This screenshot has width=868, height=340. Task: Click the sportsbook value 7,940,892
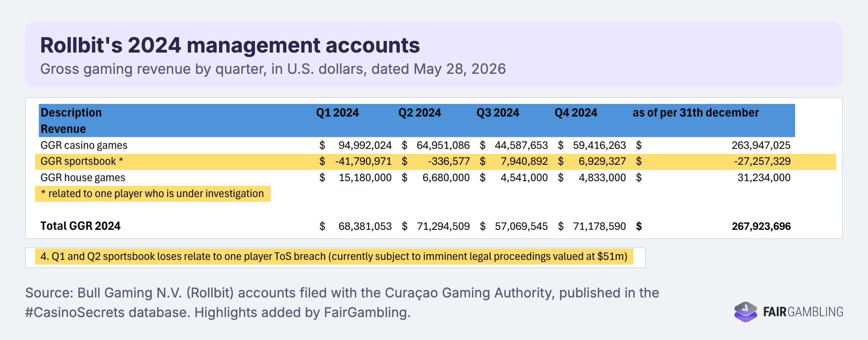pyautogui.click(x=524, y=161)
